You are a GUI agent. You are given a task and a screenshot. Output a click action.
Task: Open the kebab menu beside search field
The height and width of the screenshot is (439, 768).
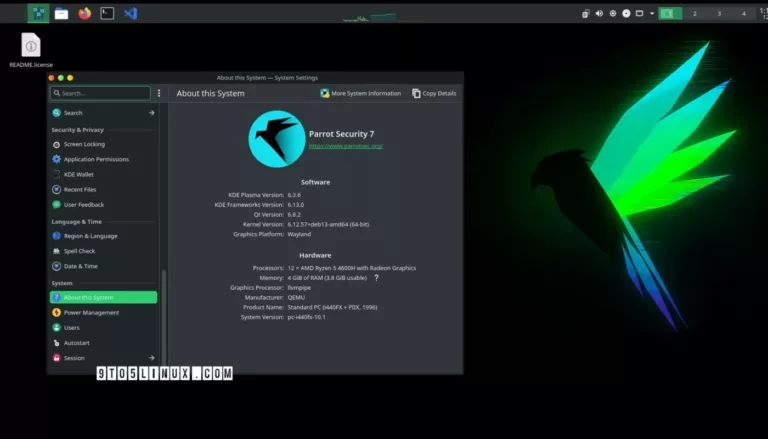coord(159,93)
